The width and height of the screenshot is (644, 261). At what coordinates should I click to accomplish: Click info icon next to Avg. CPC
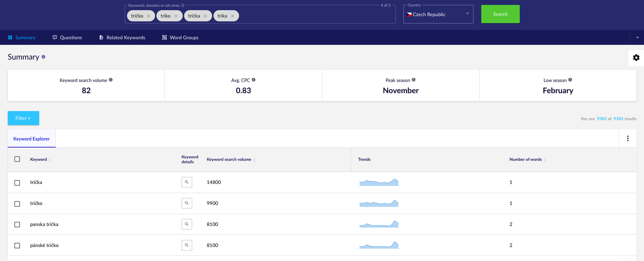(x=254, y=80)
